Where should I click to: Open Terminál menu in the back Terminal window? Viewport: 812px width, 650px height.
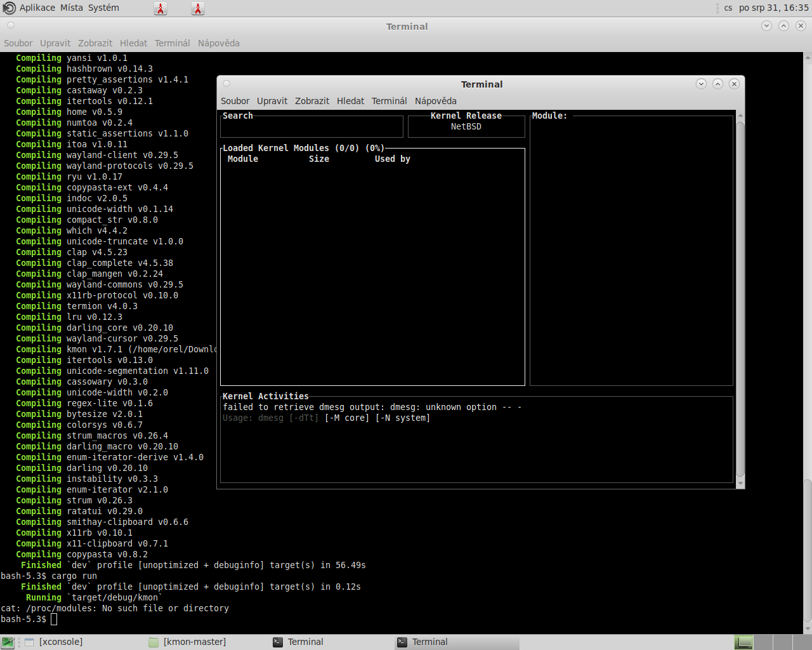pyautogui.click(x=173, y=43)
